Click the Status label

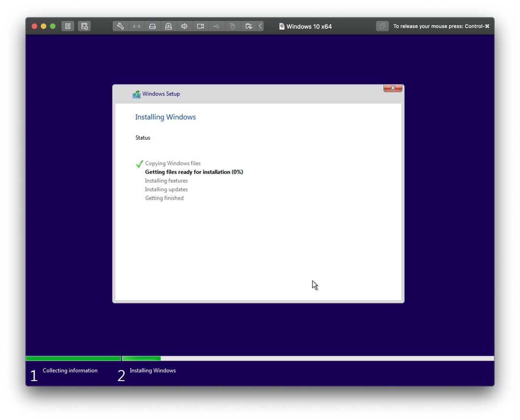(143, 138)
